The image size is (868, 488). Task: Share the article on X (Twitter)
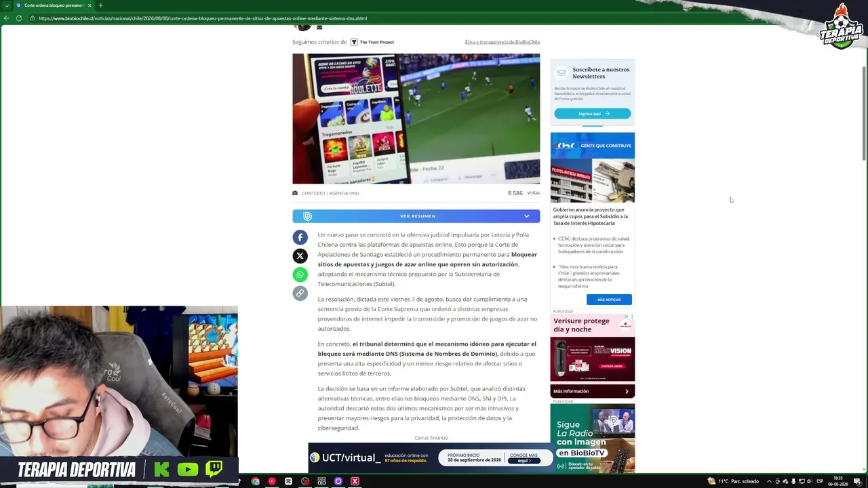(x=300, y=256)
